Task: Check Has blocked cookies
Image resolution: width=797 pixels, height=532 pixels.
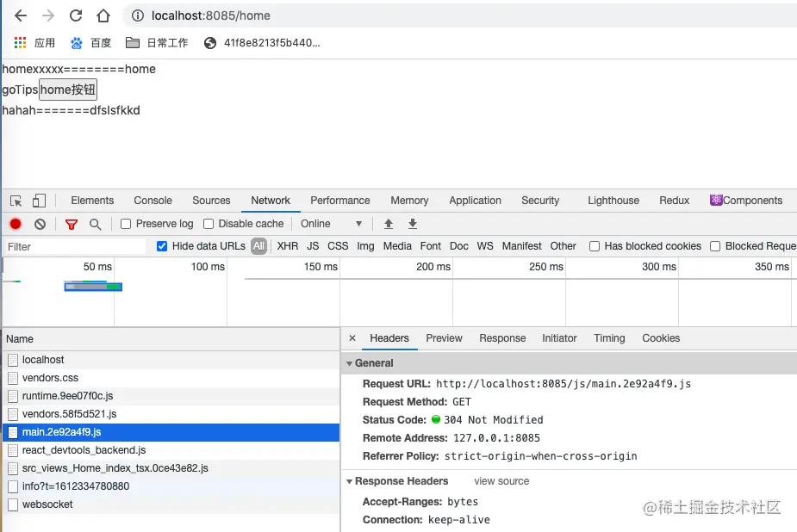Action: (595, 246)
